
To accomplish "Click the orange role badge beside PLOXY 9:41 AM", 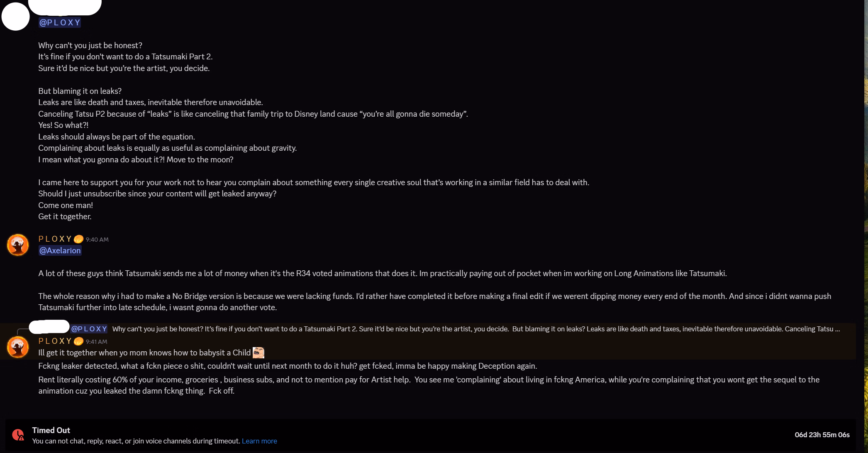I will [78, 341].
